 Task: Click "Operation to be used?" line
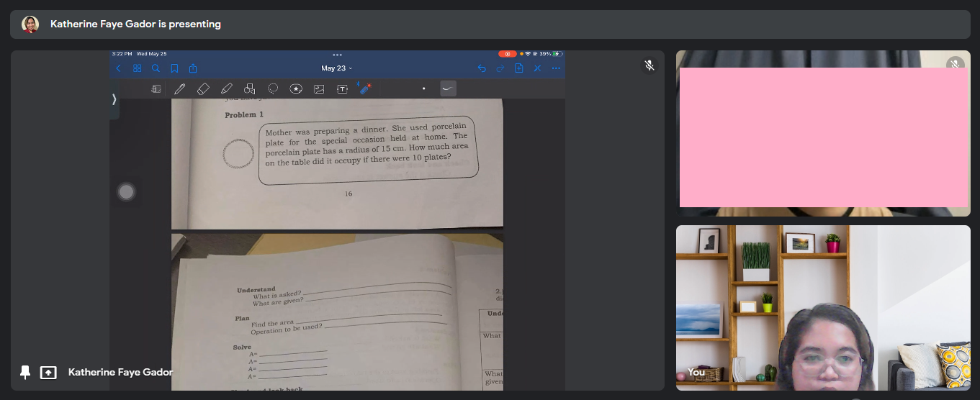[x=287, y=329]
